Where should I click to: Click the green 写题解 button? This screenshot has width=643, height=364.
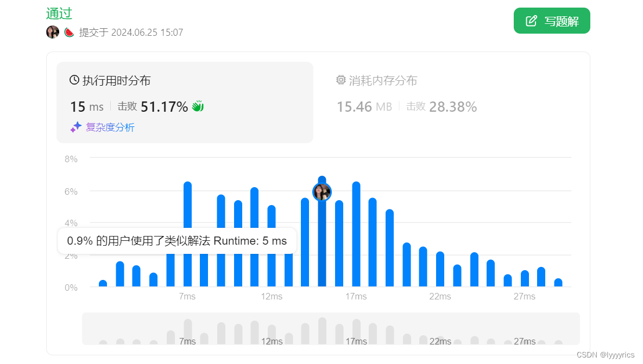(x=552, y=21)
